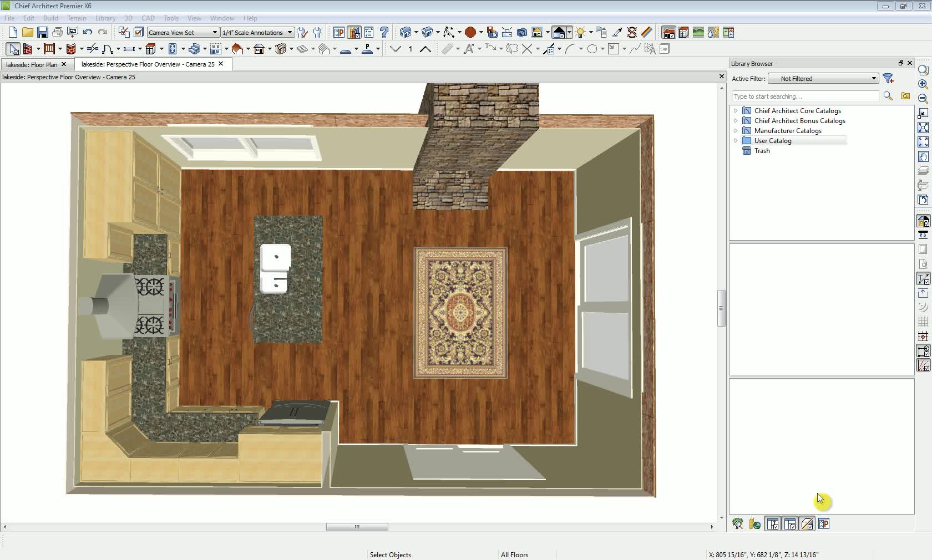This screenshot has width=932, height=560.
Task: Click the Add Library Filter funnel icon
Action: click(888, 79)
